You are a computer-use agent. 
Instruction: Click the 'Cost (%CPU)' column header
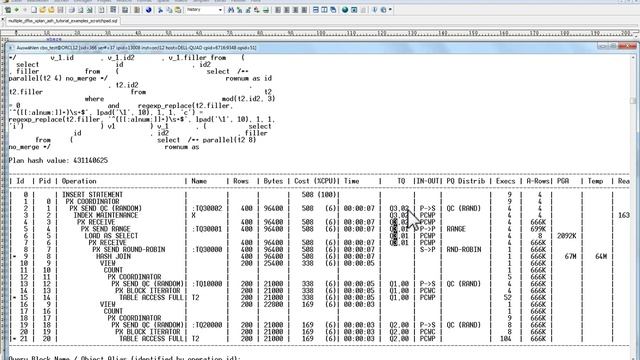tap(316, 181)
